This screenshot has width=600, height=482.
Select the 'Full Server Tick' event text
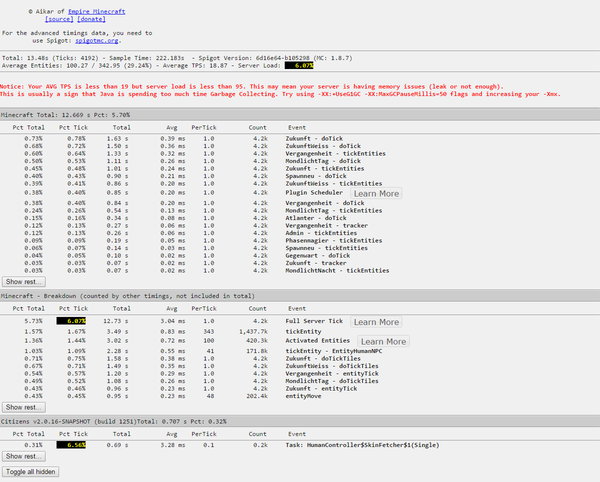(x=314, y=321)
